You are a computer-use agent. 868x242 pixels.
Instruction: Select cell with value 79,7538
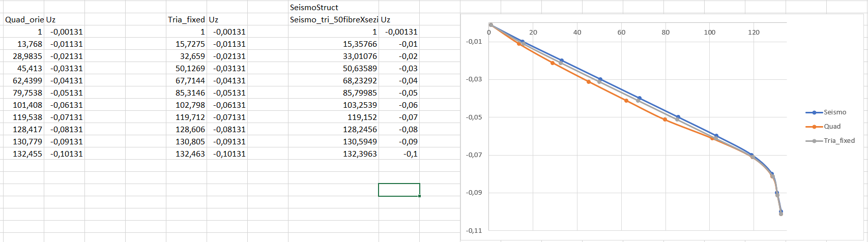[23, 93]
